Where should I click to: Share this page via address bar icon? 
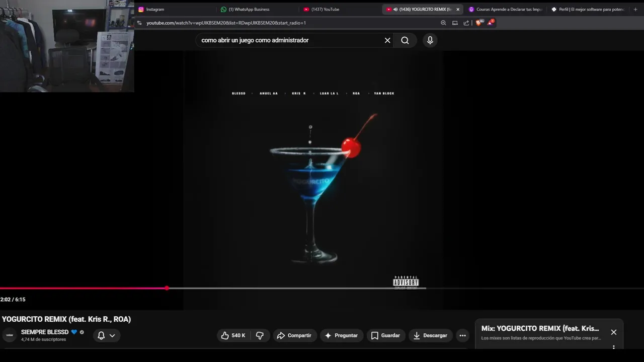pos(466,23)
